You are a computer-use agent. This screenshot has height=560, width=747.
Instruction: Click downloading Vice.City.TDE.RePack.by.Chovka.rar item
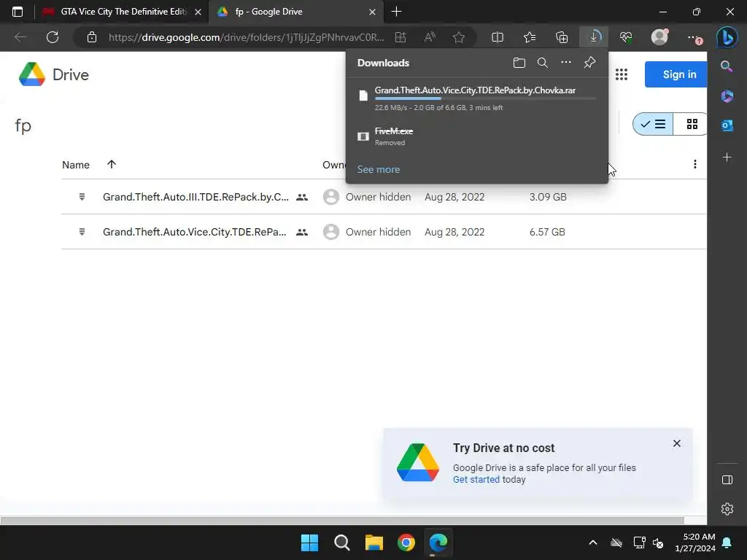pyautogui.click(x=476, y=98)
